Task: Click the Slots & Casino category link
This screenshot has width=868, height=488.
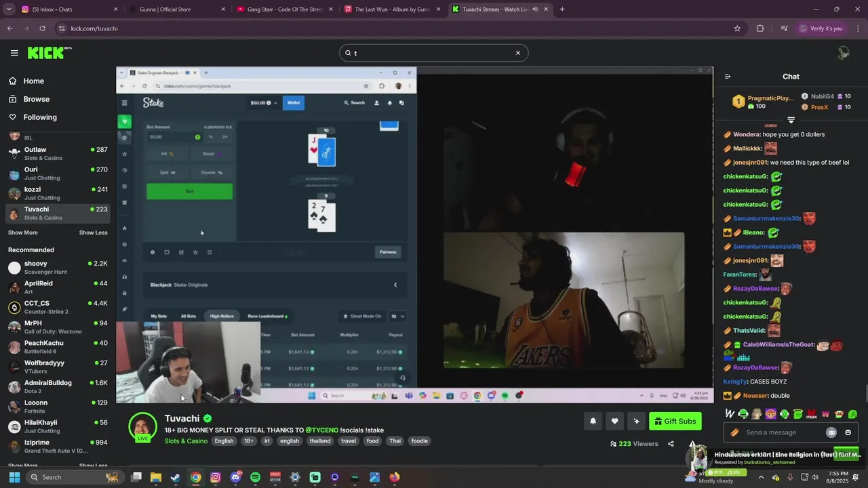Action: point(186,441)
